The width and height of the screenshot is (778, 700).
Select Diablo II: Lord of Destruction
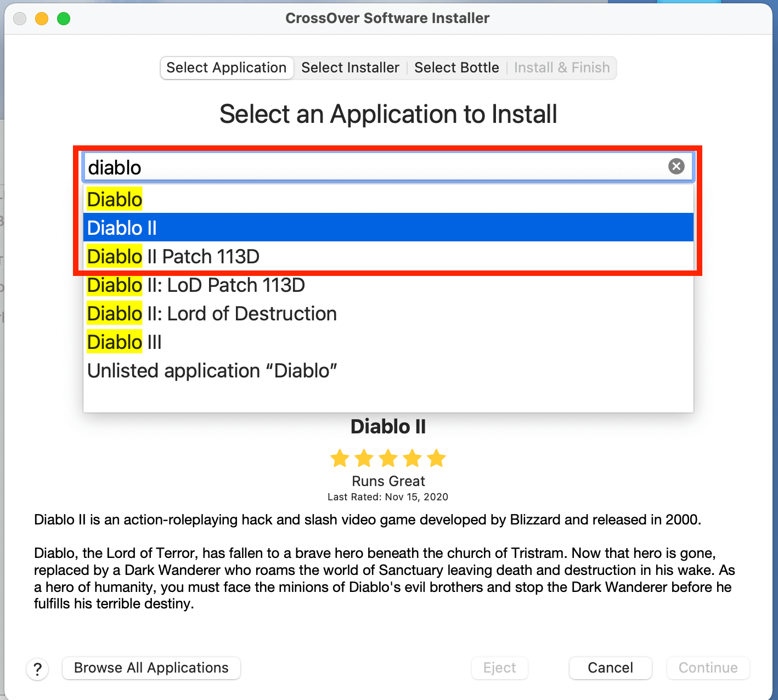(388, 313)
